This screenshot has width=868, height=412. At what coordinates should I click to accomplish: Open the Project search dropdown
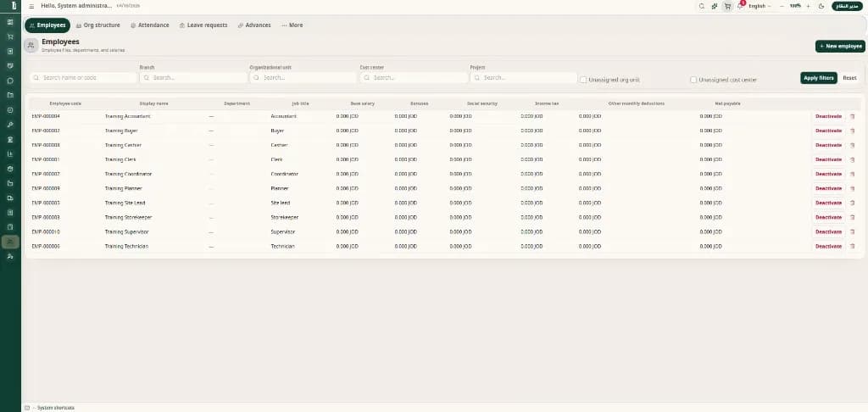click(524, 77)
